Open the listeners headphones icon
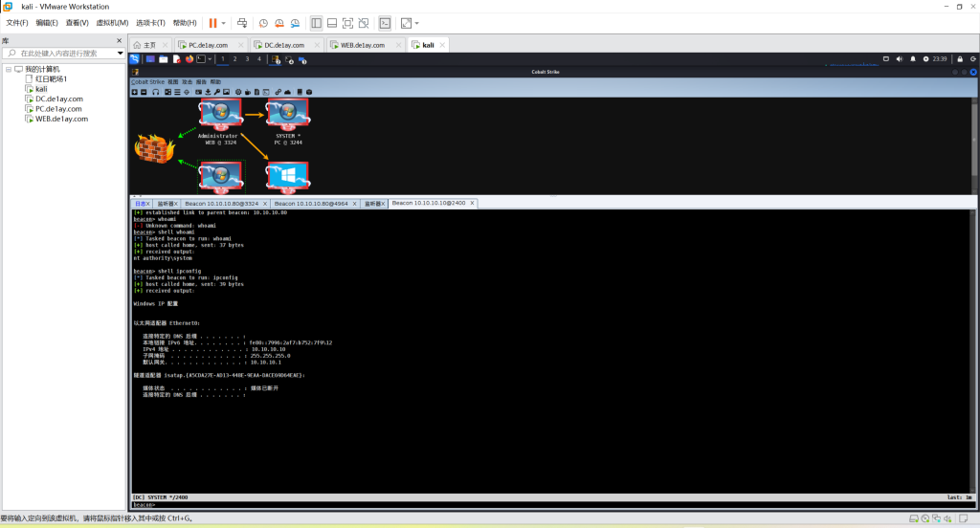Screen dimensions: 980x528 point(156,92)
